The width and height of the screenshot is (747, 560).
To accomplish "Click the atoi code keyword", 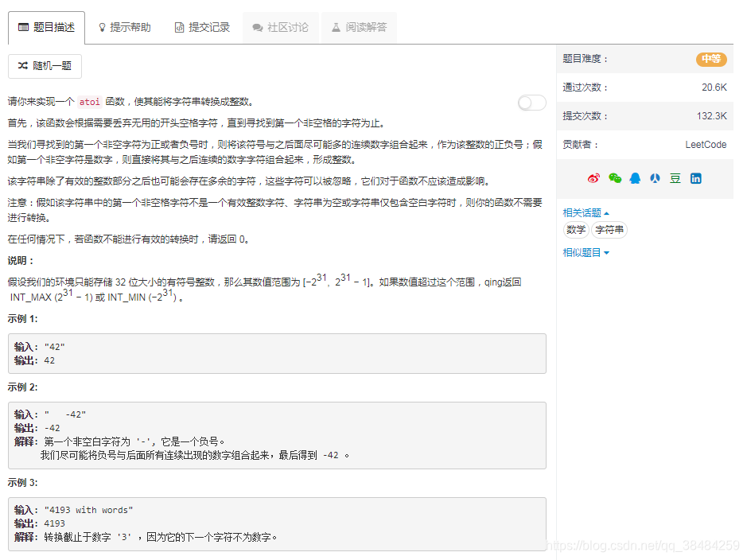I will coord(90,102).
